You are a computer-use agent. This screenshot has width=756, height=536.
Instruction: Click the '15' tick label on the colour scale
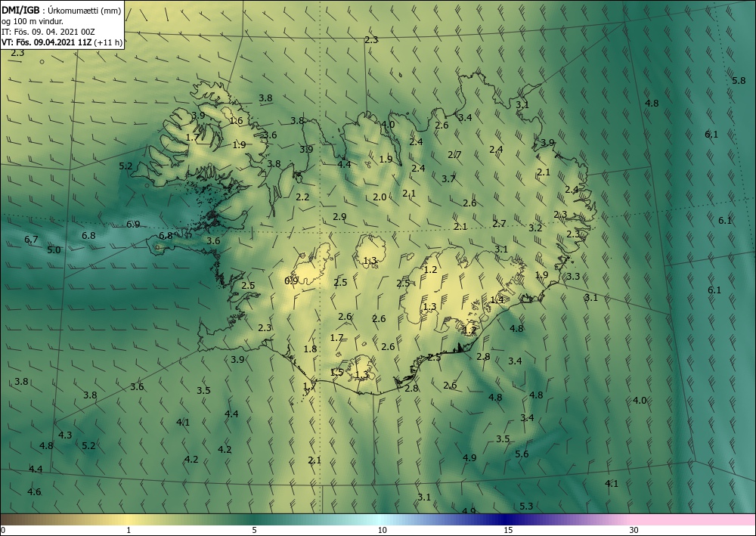click(x=508, y=530)
